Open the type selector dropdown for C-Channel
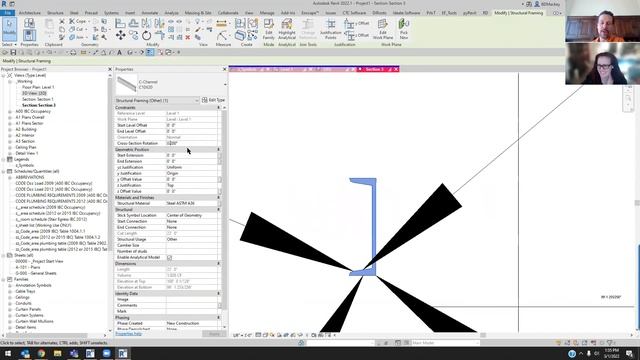The width and height of the screenshot is (640, 360). 225,84
